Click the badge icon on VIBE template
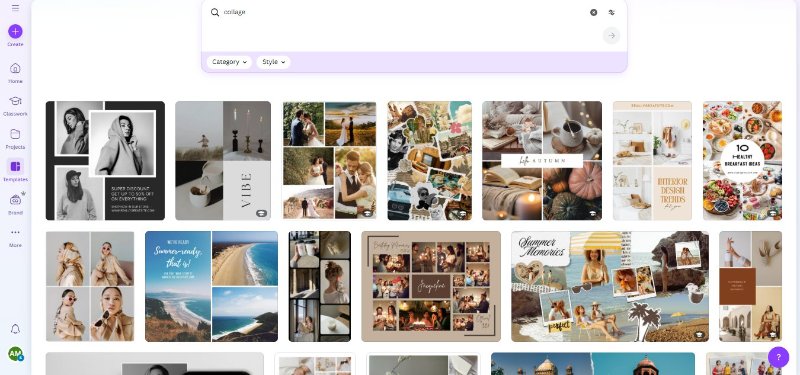The image size is (800, 375). click(x=261, y=213)
